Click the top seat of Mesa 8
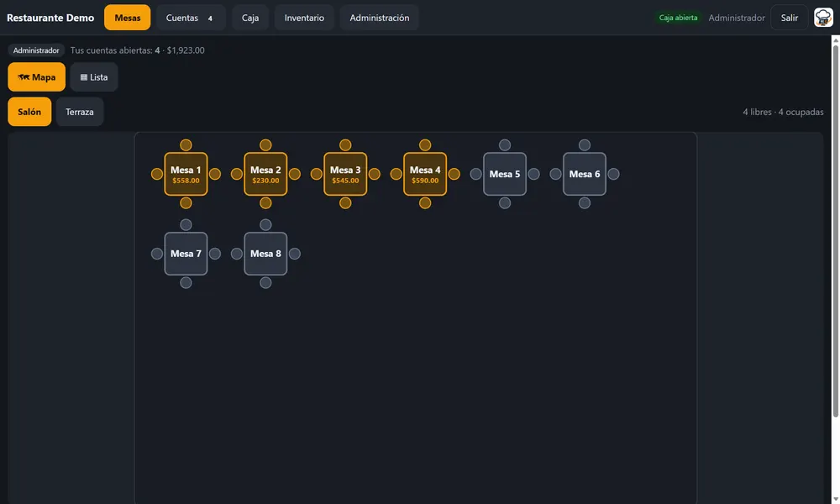840x504 pixels. click(x=265, y=224)
